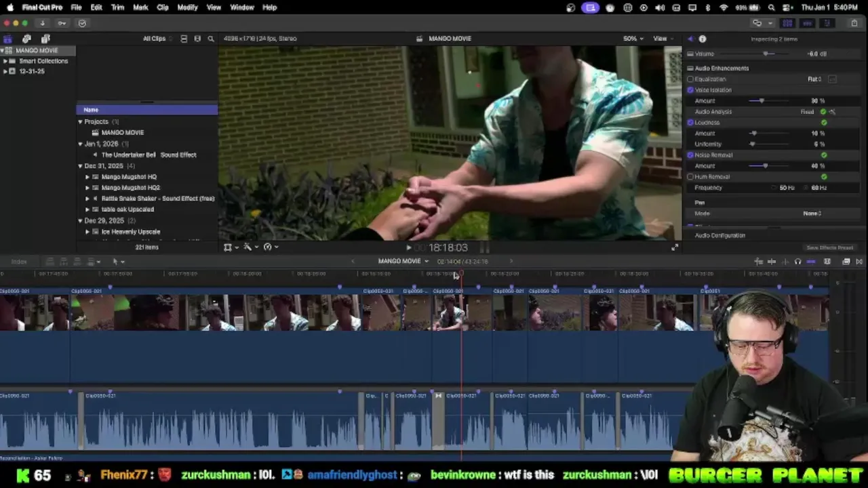Open the retime speed pop-up menu
This screenshot has width=868, height=488.
271,247
